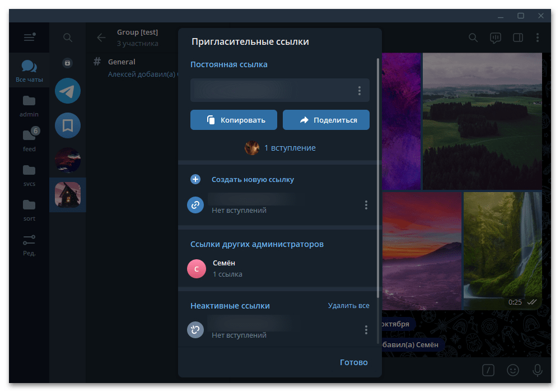Click the chat list search icon
This screenshot has height=392, width=560.
[x=68, y=38]
